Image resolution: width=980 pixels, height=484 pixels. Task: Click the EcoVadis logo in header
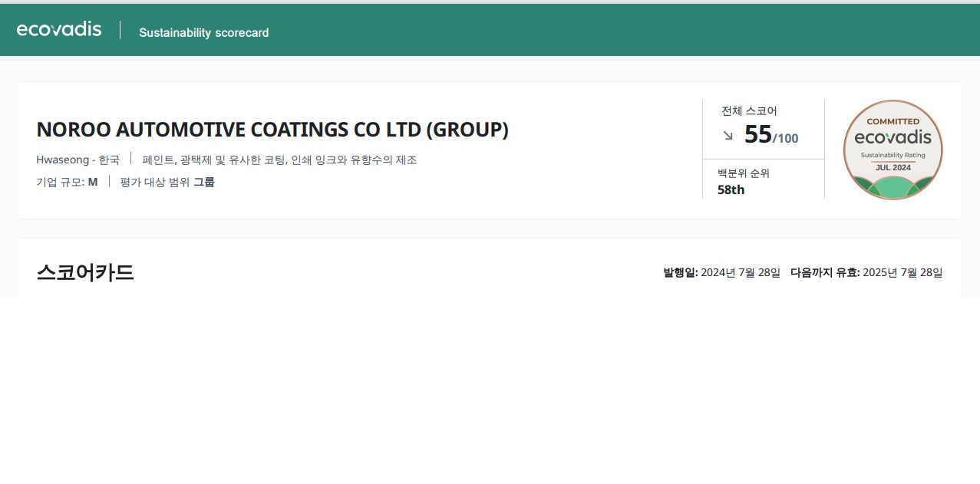59,29
